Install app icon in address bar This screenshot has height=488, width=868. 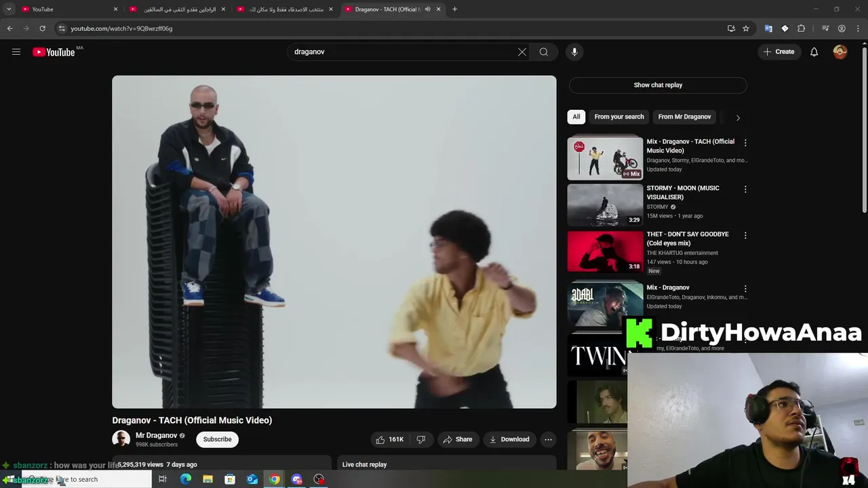click(x=731, y=28)
